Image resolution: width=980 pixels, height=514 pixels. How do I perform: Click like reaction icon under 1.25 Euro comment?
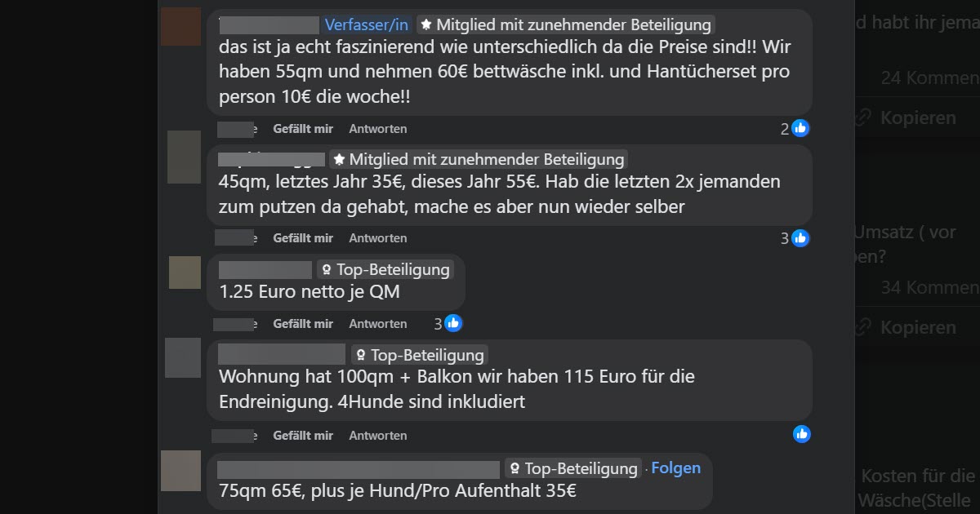pyautogui.click(x=453, y=323)
